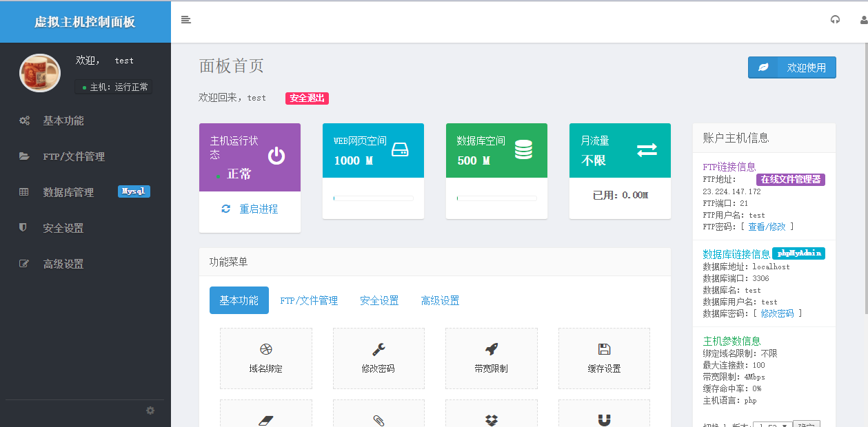Toggle the sidebar with the hamburger icon

pos(185,20)
